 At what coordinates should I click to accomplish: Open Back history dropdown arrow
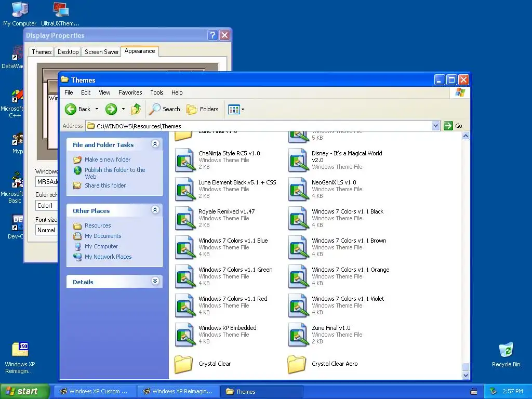97,109
